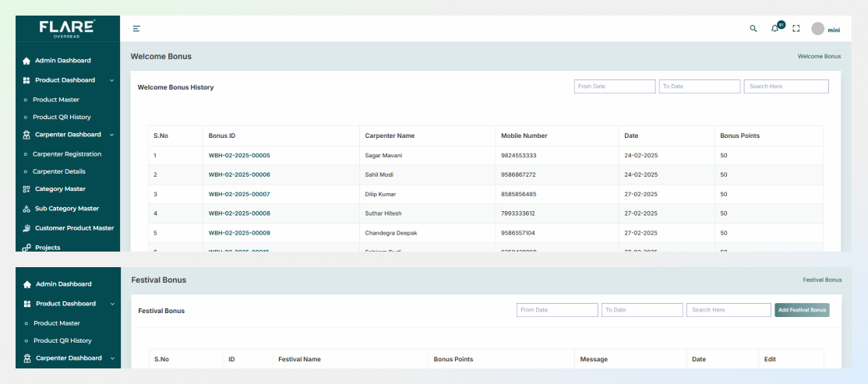
Task: Select Admin Dashboard in Festival Bonus sidebar
Action: pos(64,284)
